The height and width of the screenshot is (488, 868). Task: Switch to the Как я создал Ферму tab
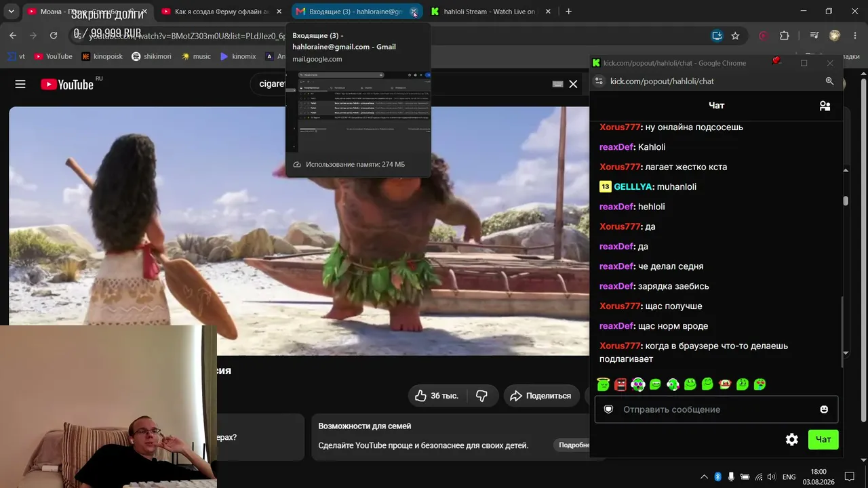tap(221, 12)
